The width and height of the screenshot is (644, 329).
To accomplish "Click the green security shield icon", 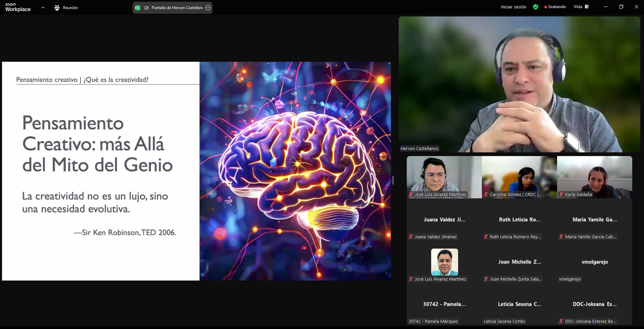I will [x=535, y=7].
